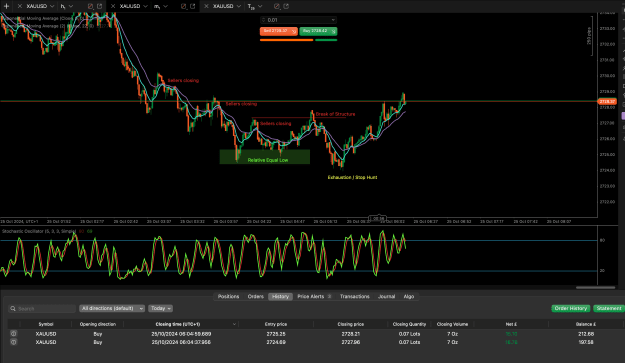Expand the T25 timeframe selector chevron
625x363 pixels.
point(260,6)
